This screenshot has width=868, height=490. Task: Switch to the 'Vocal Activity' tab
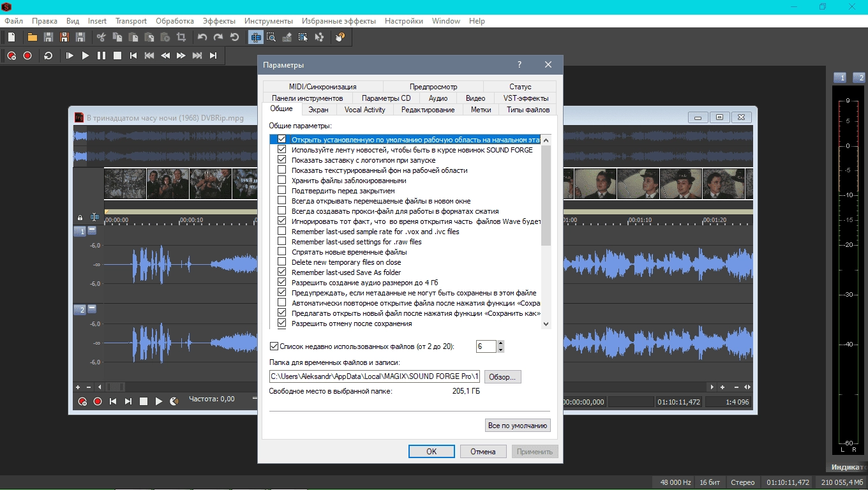tap(364, 110)
